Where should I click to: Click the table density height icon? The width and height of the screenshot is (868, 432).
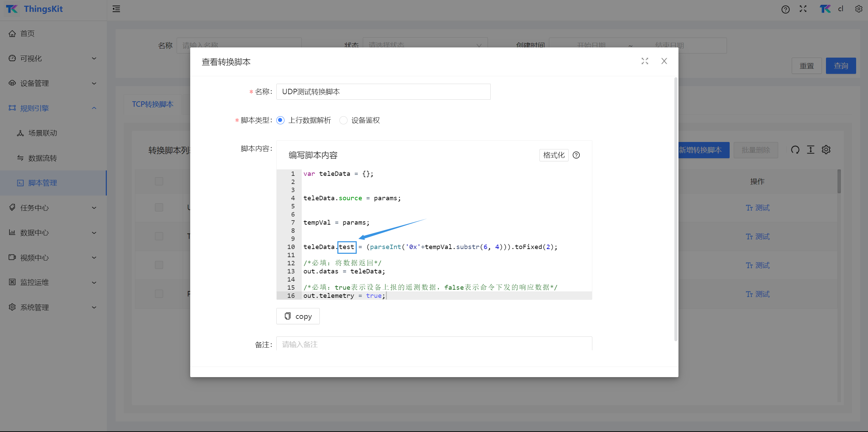click(x=810, y=150)
